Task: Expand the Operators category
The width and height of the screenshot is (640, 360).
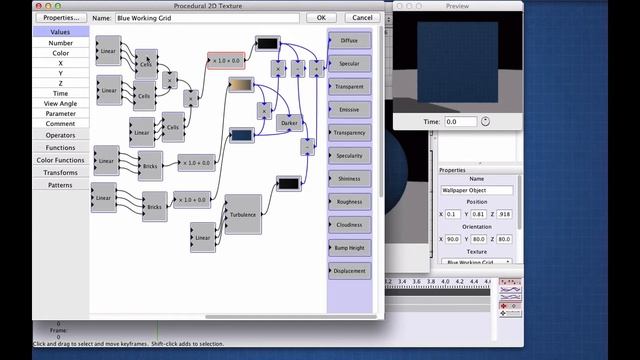Action: pos(60,135)
